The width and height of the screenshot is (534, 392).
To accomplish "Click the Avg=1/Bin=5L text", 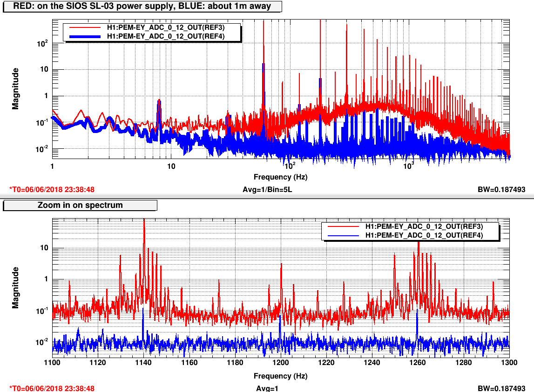I will click(267, 190).
